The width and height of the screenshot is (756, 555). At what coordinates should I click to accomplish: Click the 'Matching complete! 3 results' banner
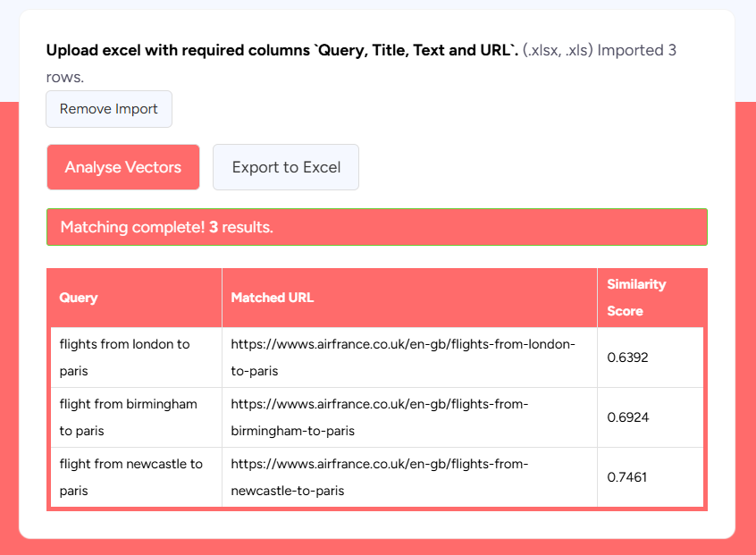coord(376,226)
